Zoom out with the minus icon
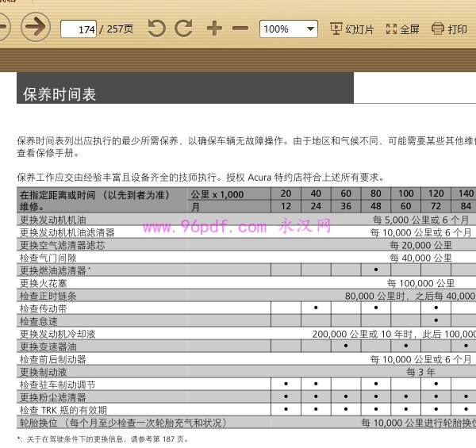 click(x=240, y=29)
